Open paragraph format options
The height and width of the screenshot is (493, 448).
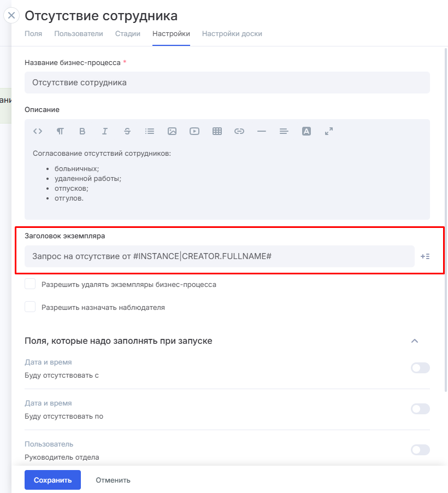(x=60, y=131)
